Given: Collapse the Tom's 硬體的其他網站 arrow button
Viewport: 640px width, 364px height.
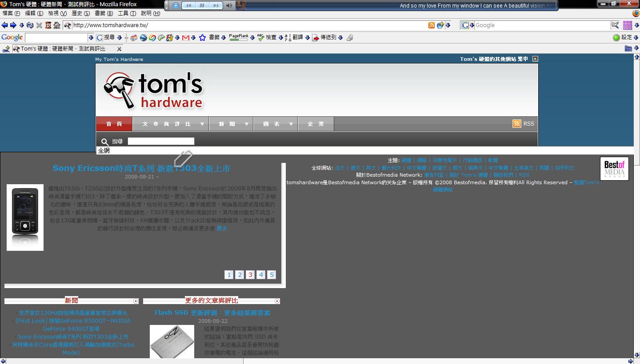Looking at the screenshot, I should click(535, 59).
